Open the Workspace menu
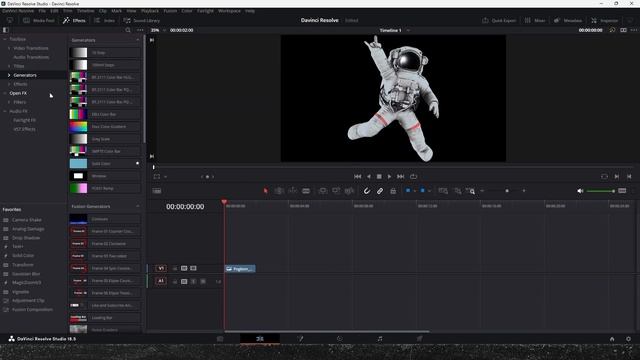Viewport: 640px width, 360px height. [x=229, y=11]
